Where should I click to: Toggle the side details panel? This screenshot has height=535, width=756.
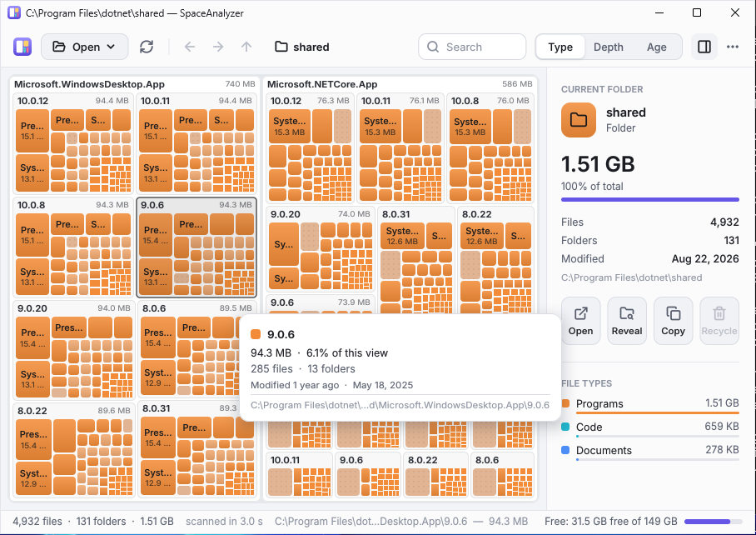[x=704, y=47]
